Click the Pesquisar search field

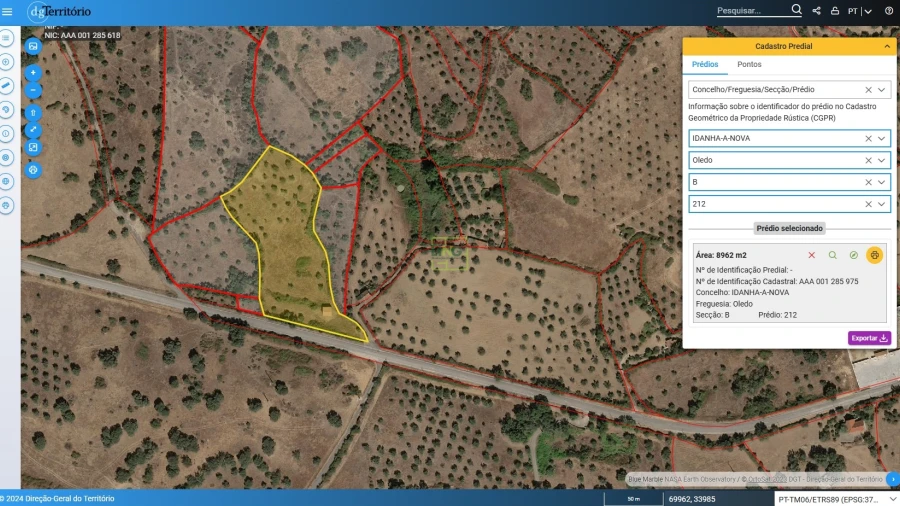752,11
